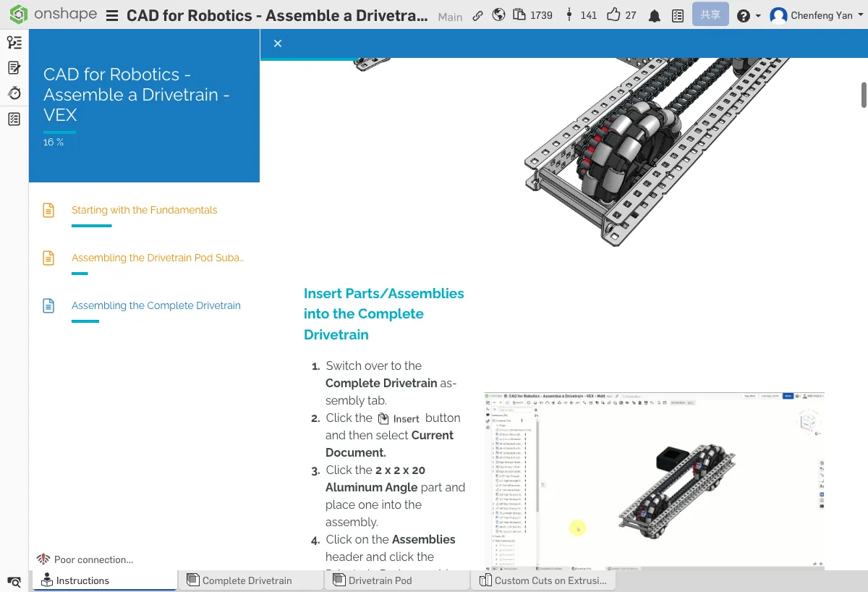Screen dimensions: 868x592
Task: Open the hamburger main menu
Action: pyautogui.click(x=112, y=16)
